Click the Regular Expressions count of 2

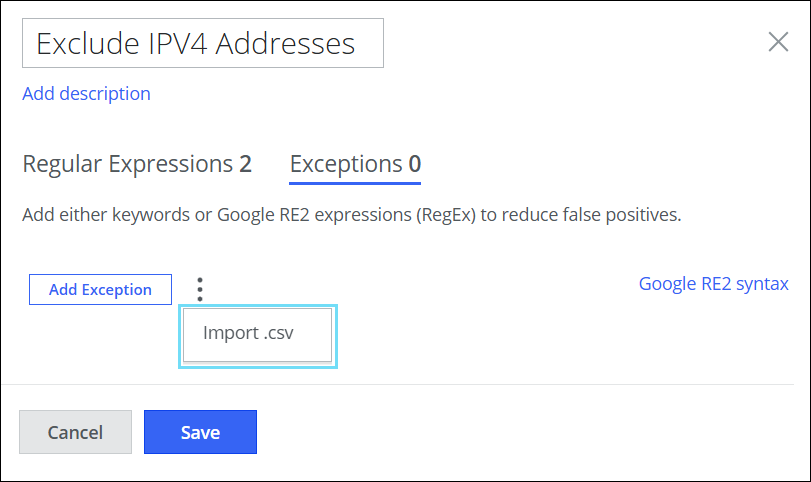pyautogui.click(x=245, y=164)
